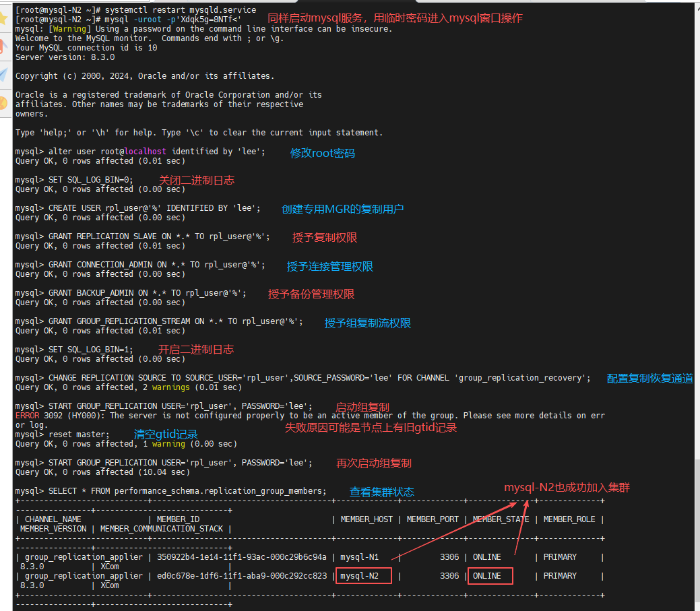
Task: Click the yellow 'warnings' word after CHANGE REPLICATION
Action: pos(170,387)
